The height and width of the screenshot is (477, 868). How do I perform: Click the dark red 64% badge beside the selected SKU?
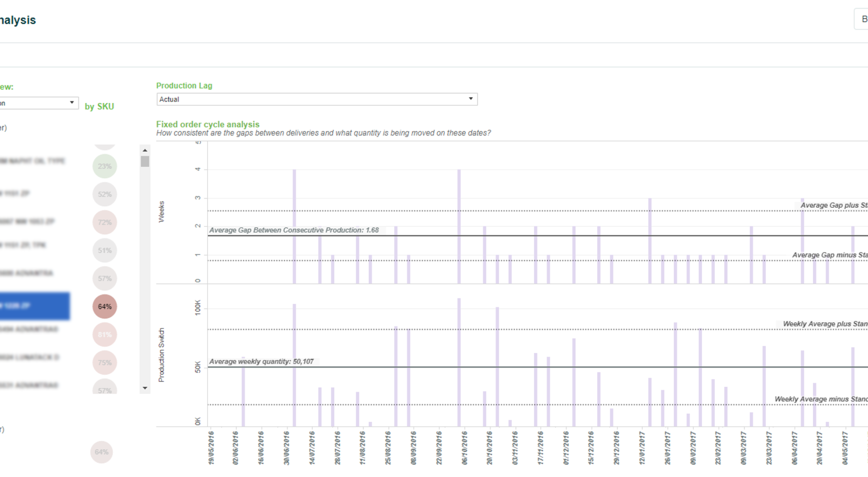105,306
